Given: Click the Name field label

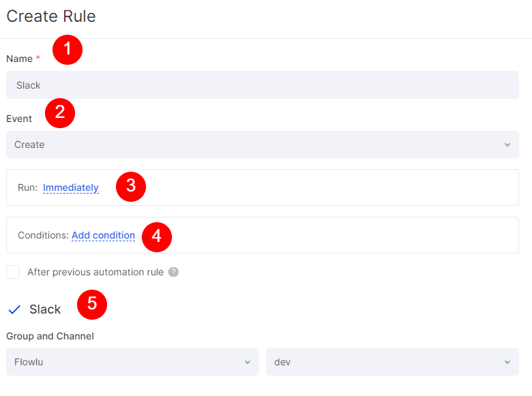Looking at the screenshot, I should coord(19,59).
